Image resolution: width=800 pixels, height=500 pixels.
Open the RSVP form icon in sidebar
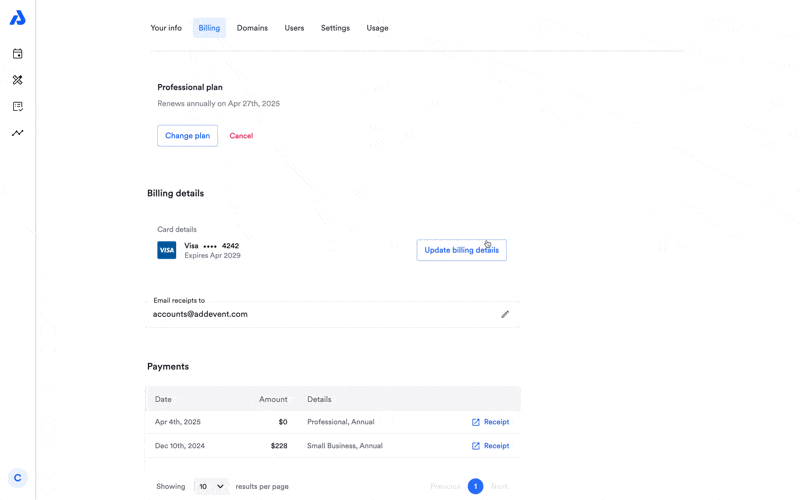click(x=17, y=106)
